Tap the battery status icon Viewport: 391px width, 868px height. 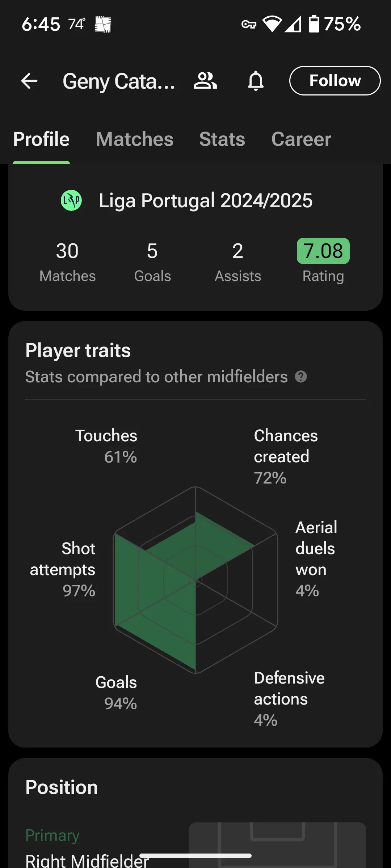point(314,24)
